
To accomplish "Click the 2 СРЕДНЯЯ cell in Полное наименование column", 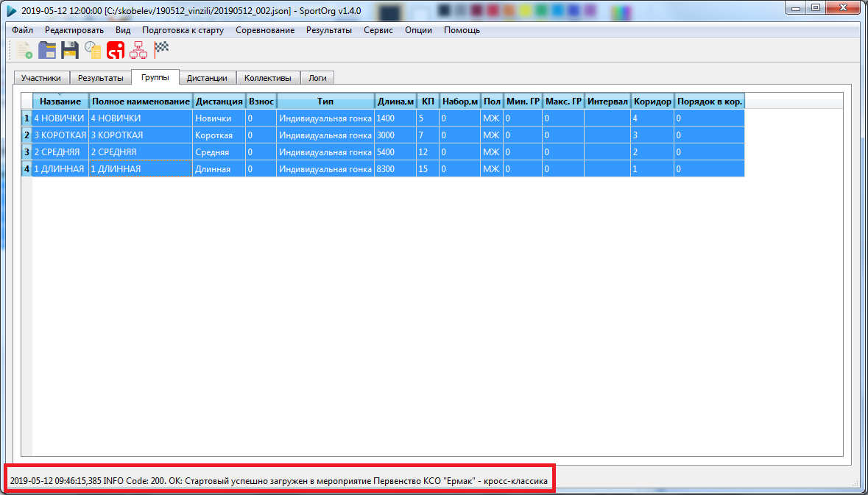I will (141, 152).
